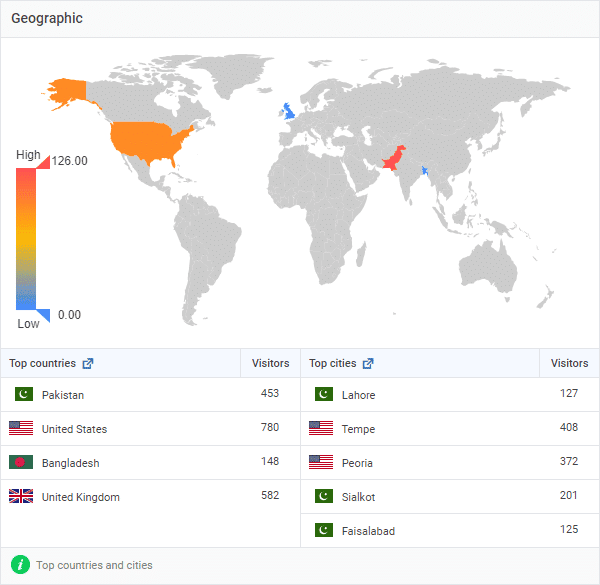Click the Bangladesh flag icon

(x=21, y=462)
